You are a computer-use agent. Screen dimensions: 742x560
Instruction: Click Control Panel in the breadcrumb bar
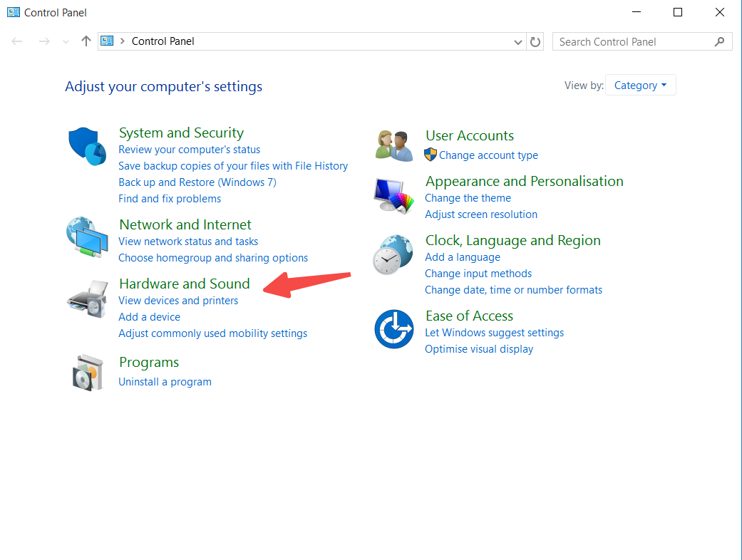(x=163, y=41)
